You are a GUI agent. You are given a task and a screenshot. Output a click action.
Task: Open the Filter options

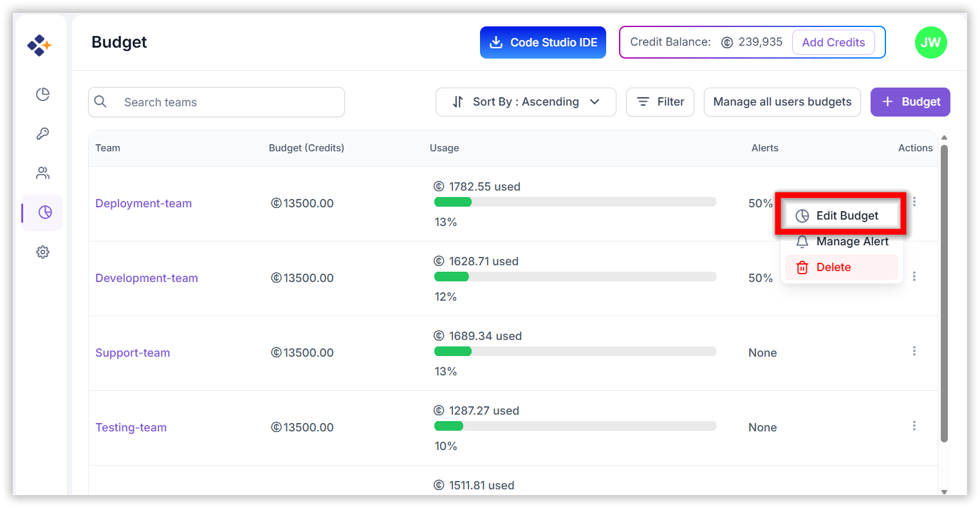pos(660,102)
